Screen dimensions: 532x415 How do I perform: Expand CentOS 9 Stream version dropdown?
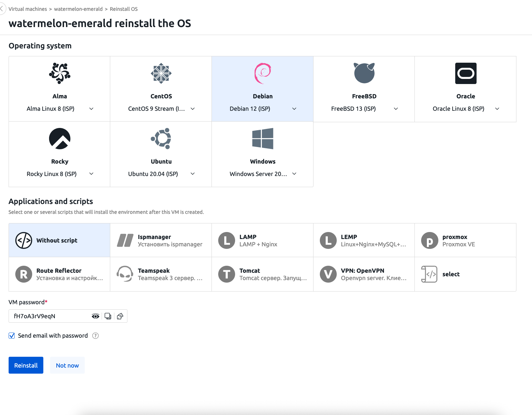click(x=192, y=109)
